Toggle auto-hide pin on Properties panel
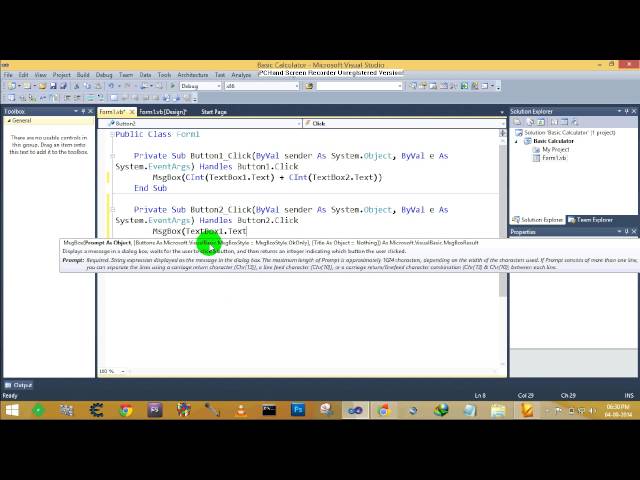The image size is (640, 480). point(627,231)
